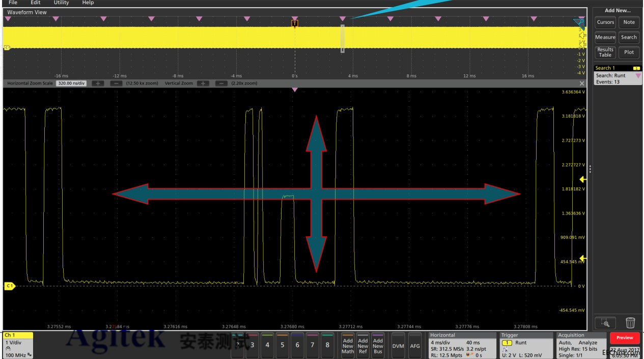Click the pink search marker atop zoomed waveform

295,90
